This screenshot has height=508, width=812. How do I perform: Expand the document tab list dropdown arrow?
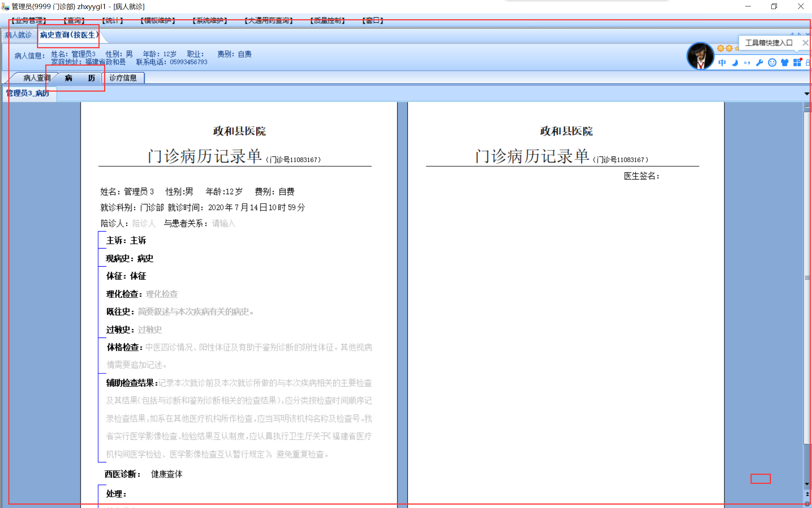click(806, 94)
